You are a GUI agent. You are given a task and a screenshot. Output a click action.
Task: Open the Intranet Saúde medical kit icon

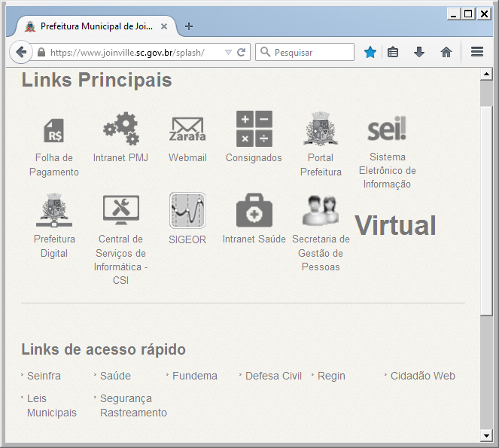click(x=254, y=210)
